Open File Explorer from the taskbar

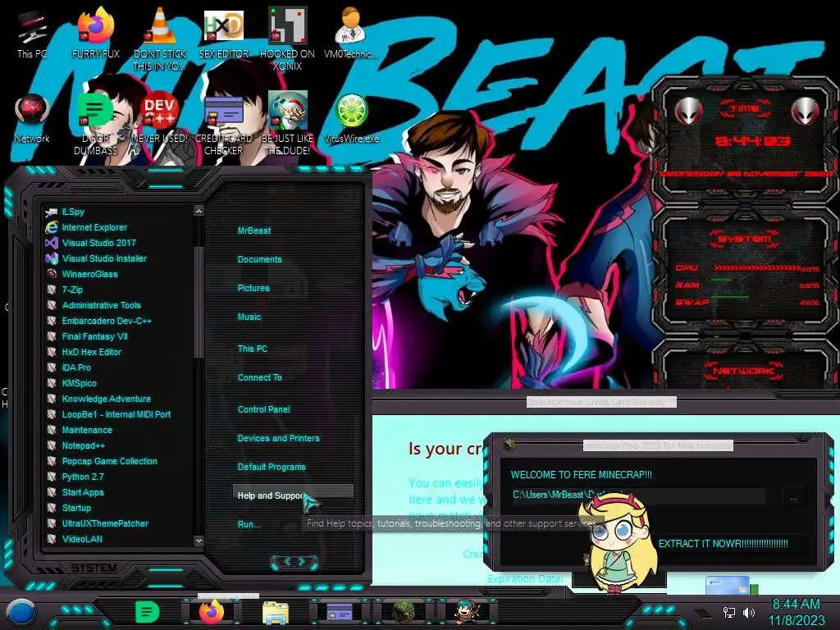(x=276, y=612)
